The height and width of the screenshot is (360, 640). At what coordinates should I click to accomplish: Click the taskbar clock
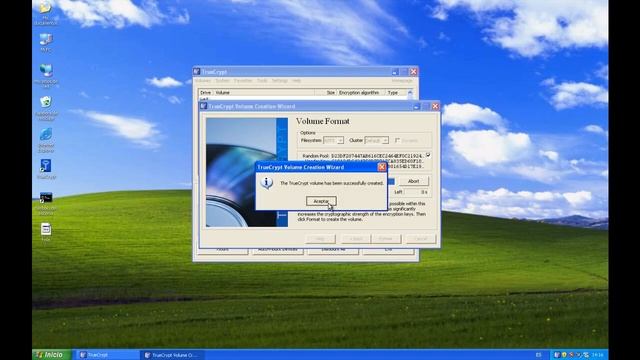(x=598, y=355)
